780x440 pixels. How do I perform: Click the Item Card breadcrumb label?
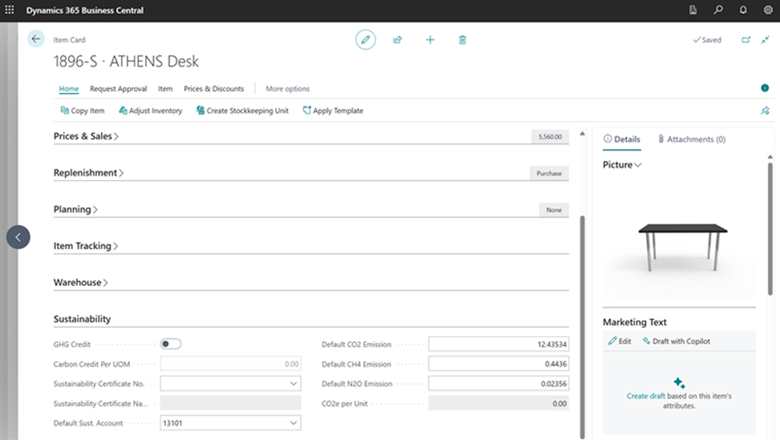69,40
